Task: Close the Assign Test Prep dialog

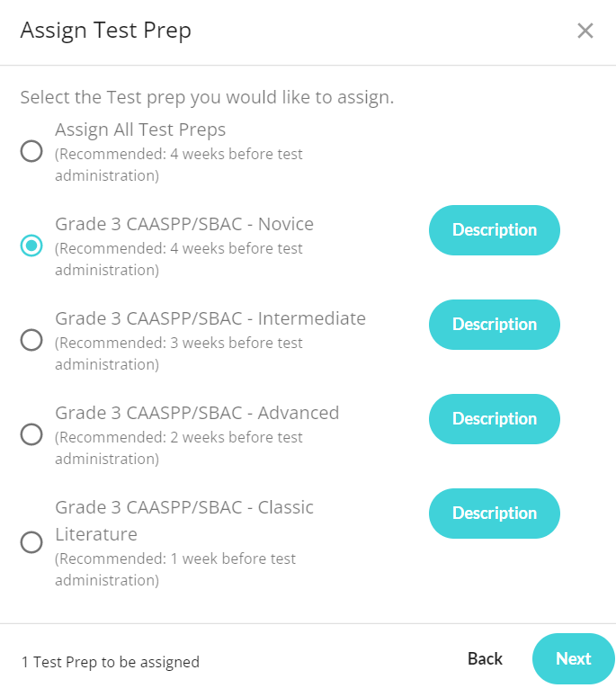Action: pyautogui.click(x=585, y=31)
